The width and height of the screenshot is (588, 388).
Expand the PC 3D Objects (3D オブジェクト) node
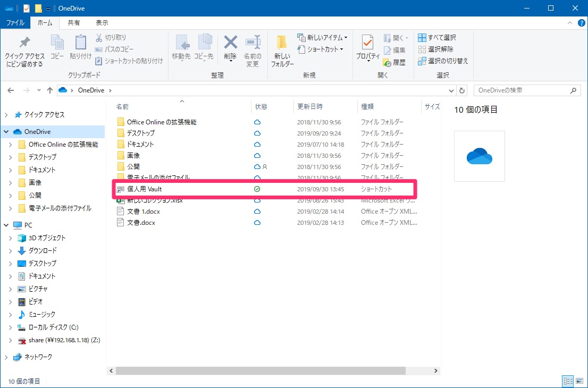[11, 238]
